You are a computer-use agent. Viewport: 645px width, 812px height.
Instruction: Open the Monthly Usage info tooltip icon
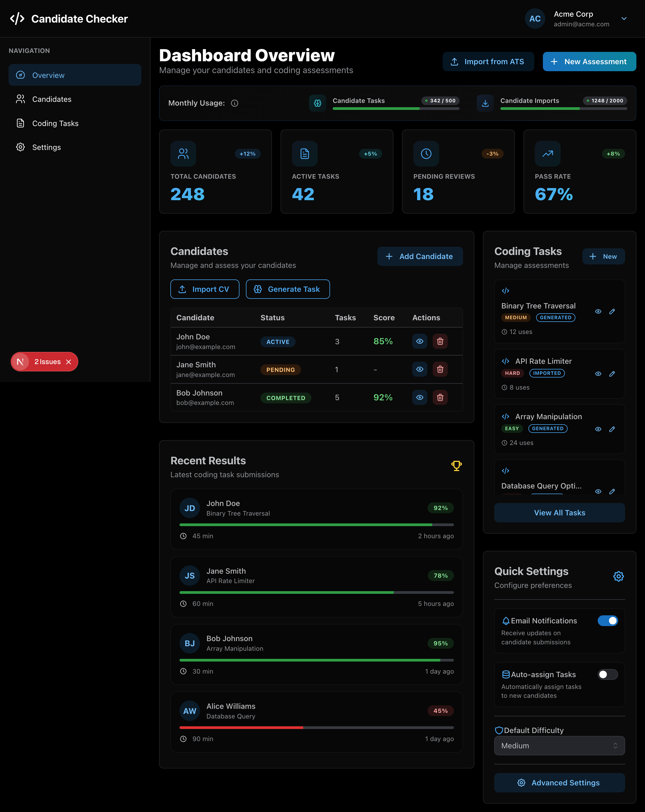click(234, 103)
